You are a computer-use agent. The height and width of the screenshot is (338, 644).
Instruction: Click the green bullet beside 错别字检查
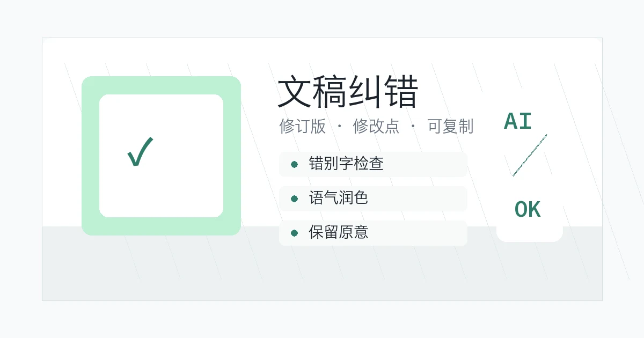[294, 164]
